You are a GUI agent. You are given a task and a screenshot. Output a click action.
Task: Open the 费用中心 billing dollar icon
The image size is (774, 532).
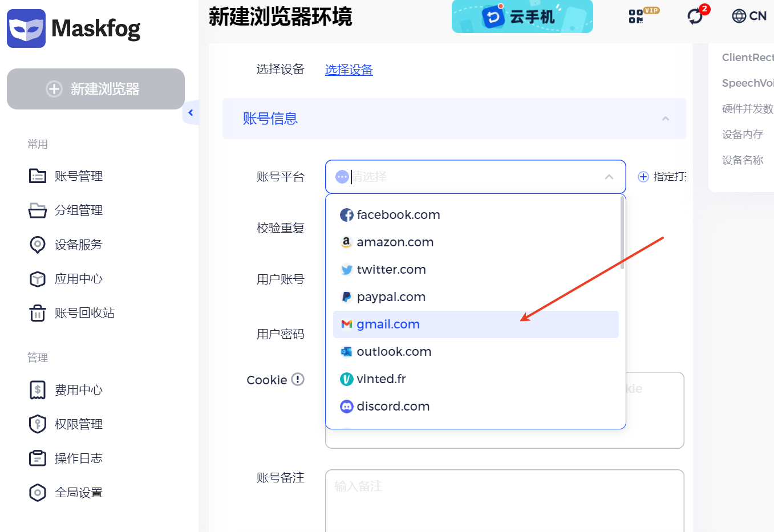[x=37, y=389]
